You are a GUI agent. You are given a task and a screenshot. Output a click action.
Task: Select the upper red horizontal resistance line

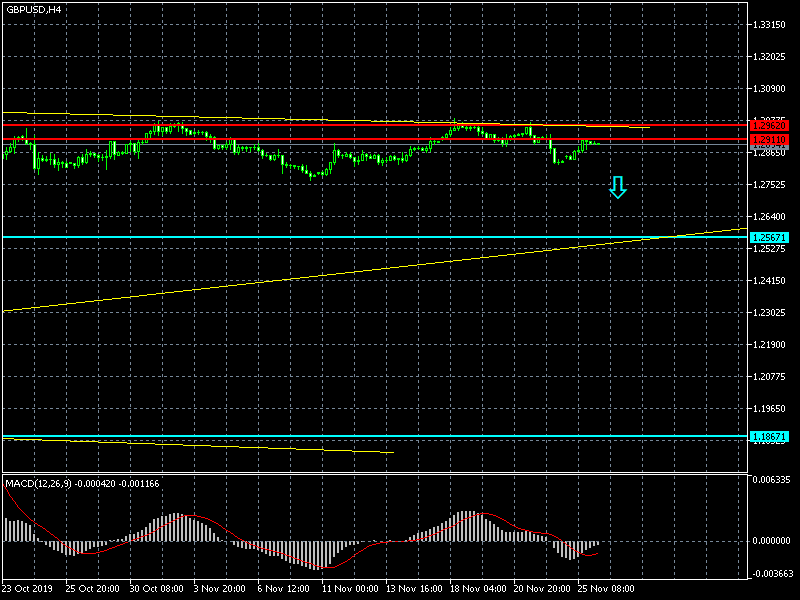click(x=300, y=125)
